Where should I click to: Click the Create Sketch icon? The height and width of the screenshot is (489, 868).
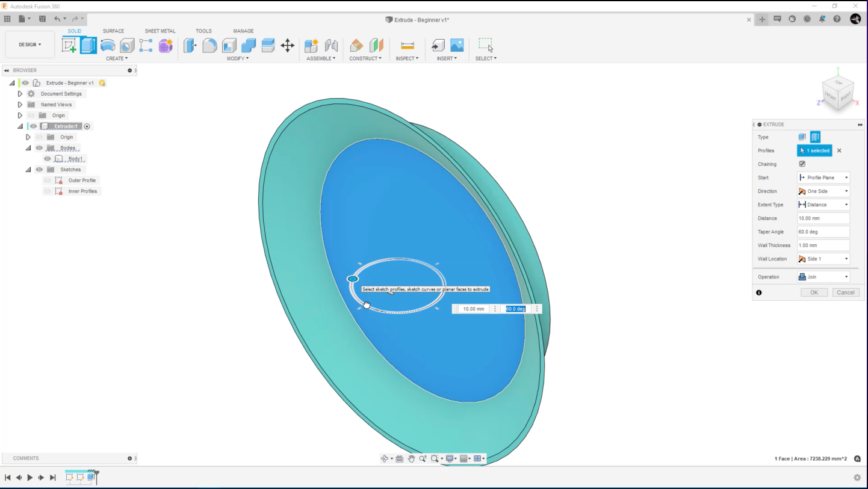coord(70,46)
